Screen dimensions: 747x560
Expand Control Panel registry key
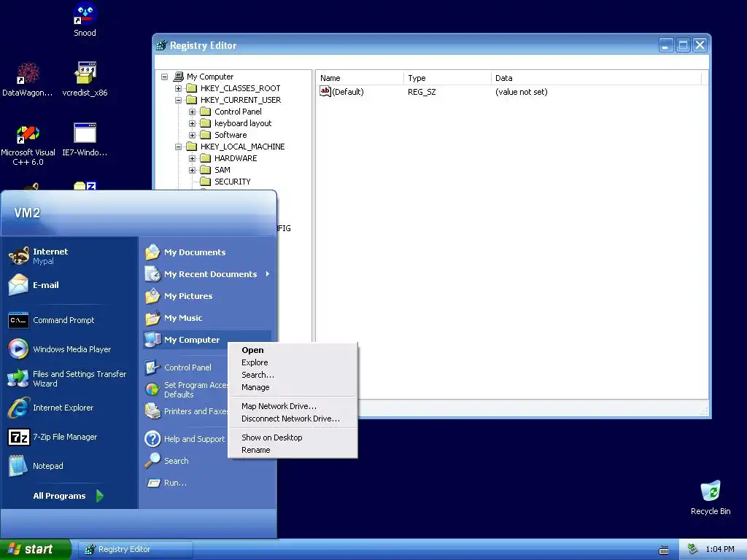tap(192, 112)
